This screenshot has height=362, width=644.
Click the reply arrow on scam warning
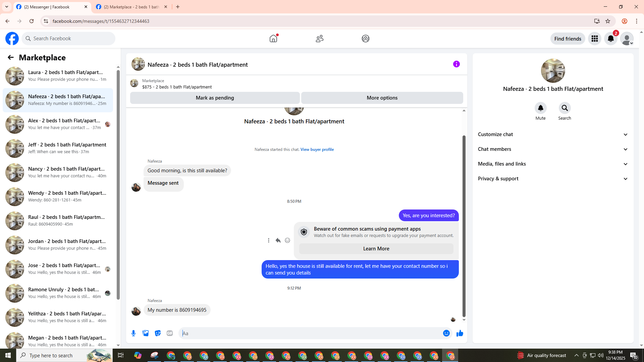click(278, 240)
